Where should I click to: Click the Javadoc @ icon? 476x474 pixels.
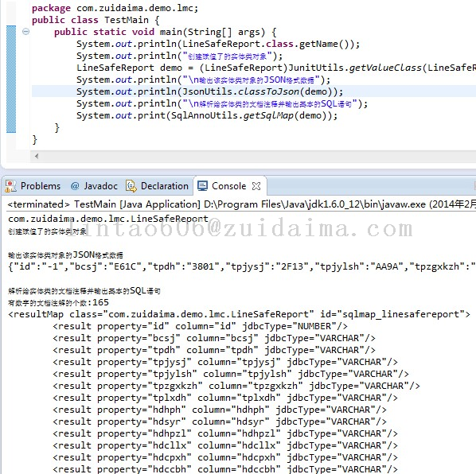[x=75, y=186]
